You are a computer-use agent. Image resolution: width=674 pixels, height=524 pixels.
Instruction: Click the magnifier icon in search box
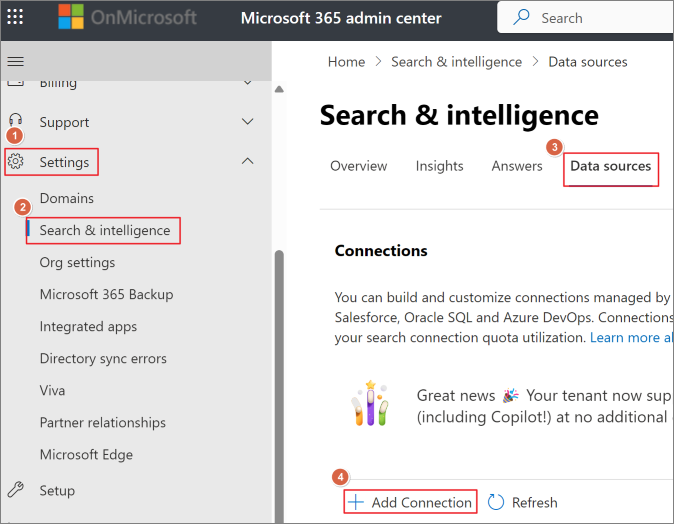click(x=521, y=17)
